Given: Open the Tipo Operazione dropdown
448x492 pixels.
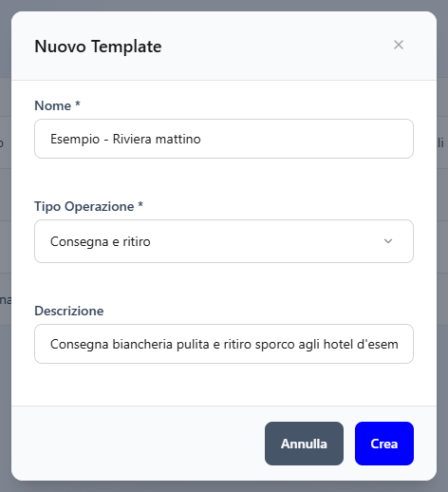Looking at the screenshot, I should 224,241.
